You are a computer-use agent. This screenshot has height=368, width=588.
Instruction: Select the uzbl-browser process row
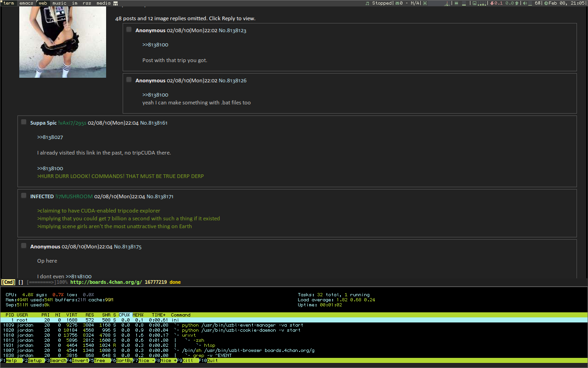click(x=294, y=351)
